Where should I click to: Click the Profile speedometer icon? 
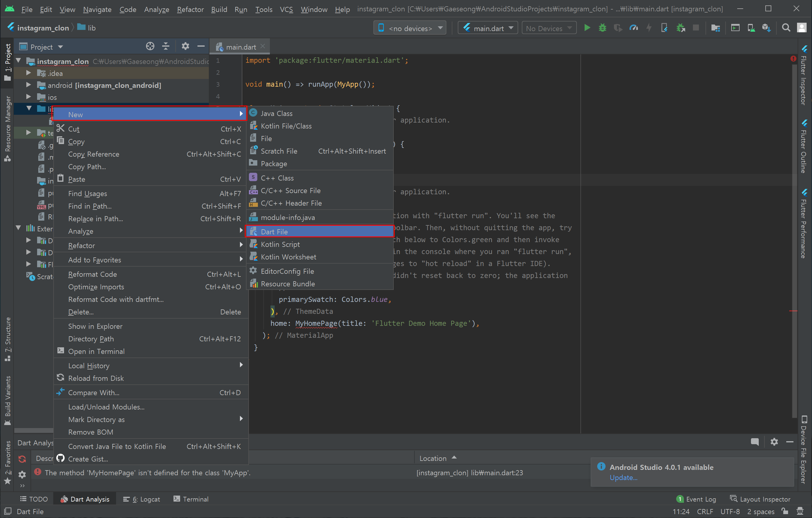click(x=634, y=28)
